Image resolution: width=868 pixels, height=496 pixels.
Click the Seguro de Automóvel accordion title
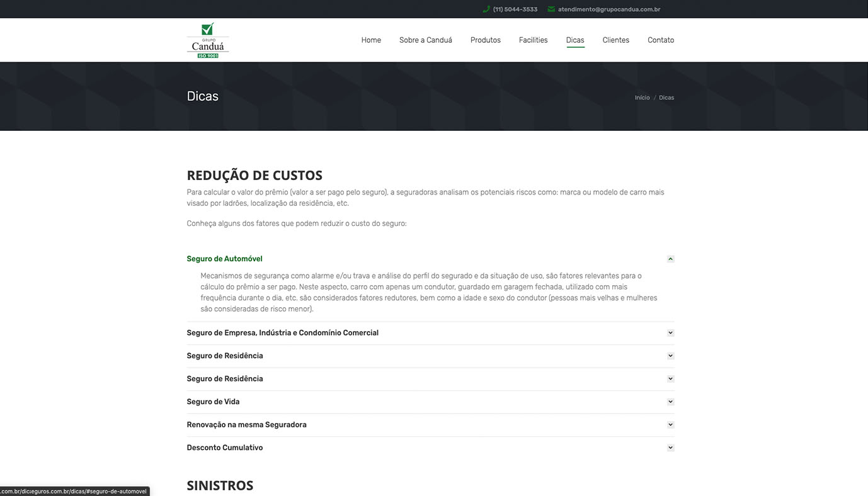click(x=224, y=259)
